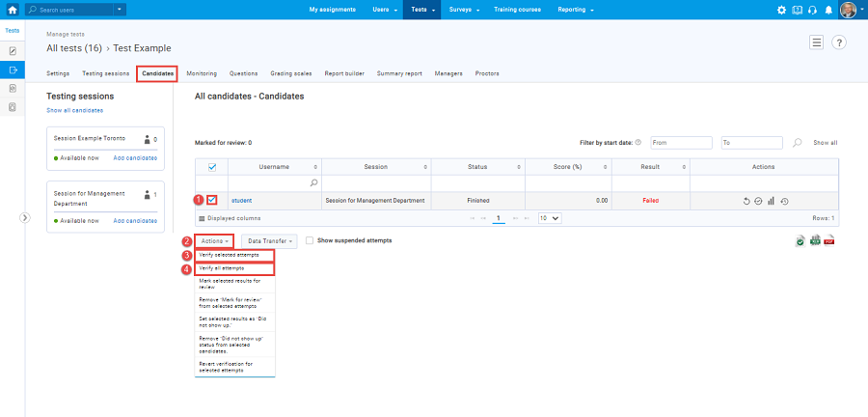868x417 pixels.
Task: Export the candidates list to PDF
Action: pos(828,240)
